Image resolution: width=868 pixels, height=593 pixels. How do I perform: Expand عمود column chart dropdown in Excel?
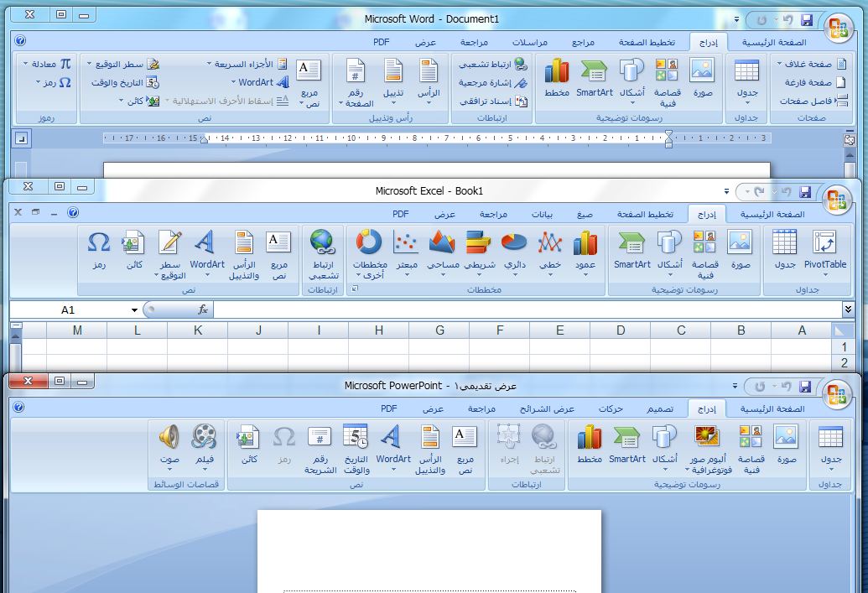(x=585, y=274)
